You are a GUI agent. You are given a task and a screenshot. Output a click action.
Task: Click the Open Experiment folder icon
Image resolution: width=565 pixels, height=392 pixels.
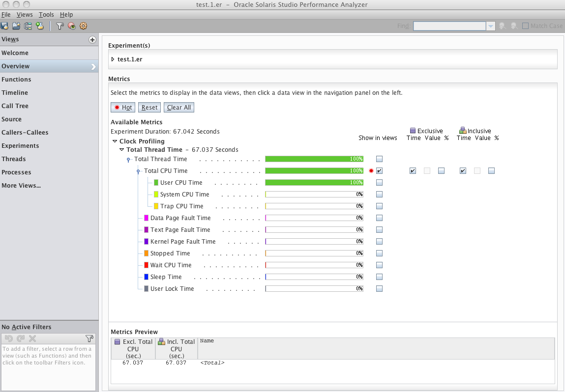point(16,26)
